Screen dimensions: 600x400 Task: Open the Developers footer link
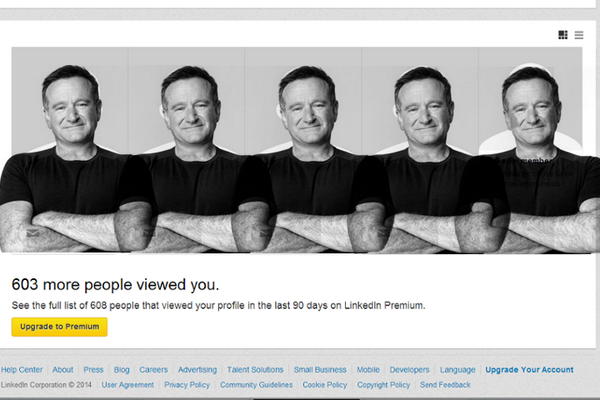click(x=409, y=370)
